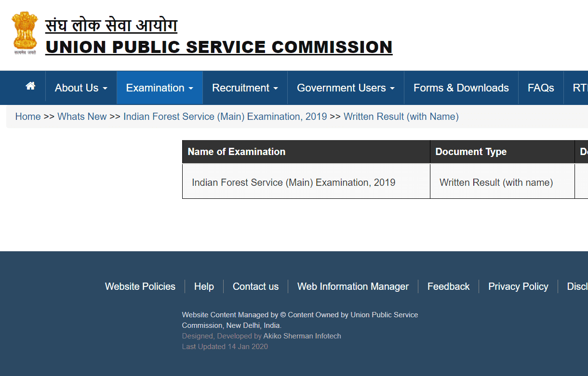Viewport: 588px width, 376px height.
Task: Click the Home breadcrumb link
Action: click(x=28, y=117)
